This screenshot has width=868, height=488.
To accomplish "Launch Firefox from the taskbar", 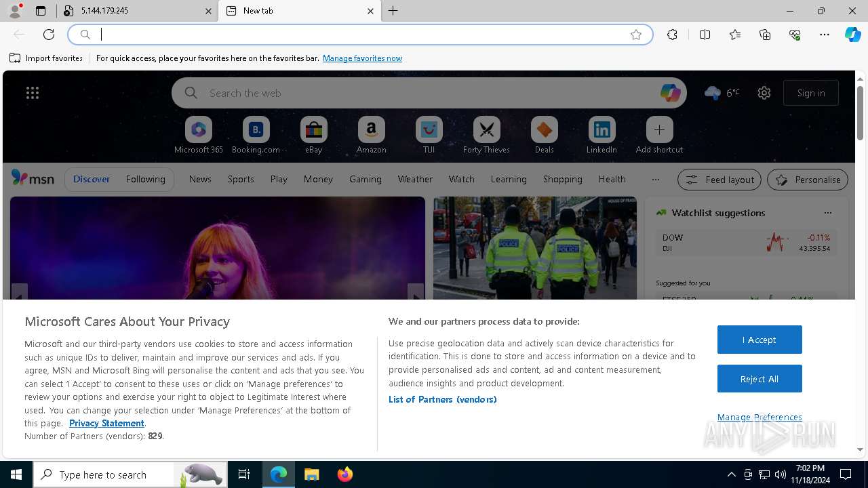I will [x=345, y=474].
